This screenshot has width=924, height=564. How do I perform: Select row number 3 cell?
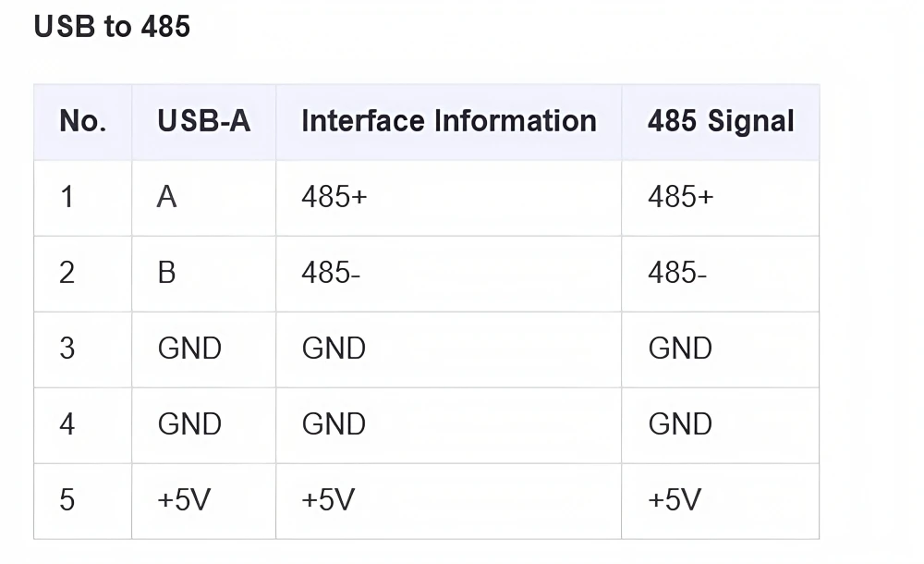[67, 349]
